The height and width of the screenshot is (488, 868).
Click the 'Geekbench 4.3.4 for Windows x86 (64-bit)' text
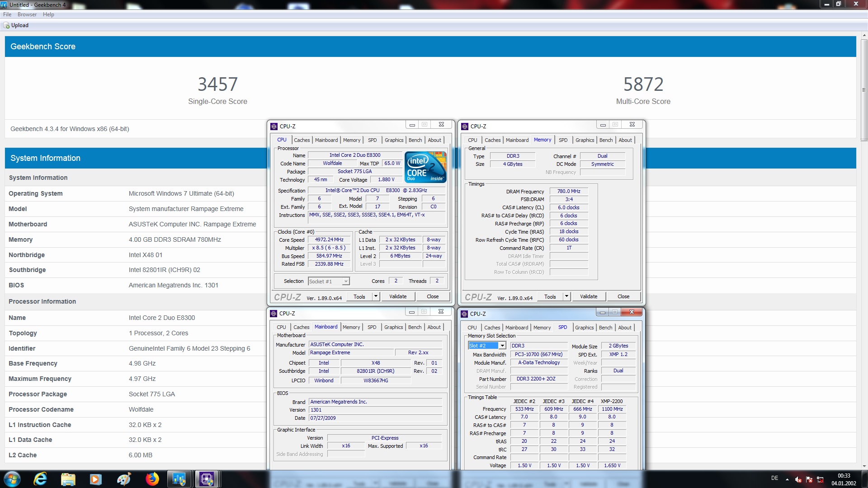coord(70,129)
